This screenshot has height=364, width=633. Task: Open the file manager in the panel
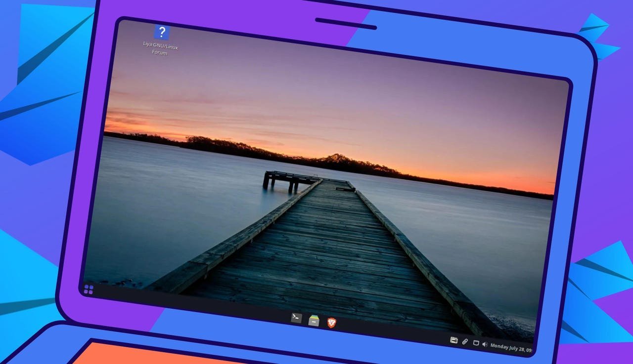tap(314, 321)
